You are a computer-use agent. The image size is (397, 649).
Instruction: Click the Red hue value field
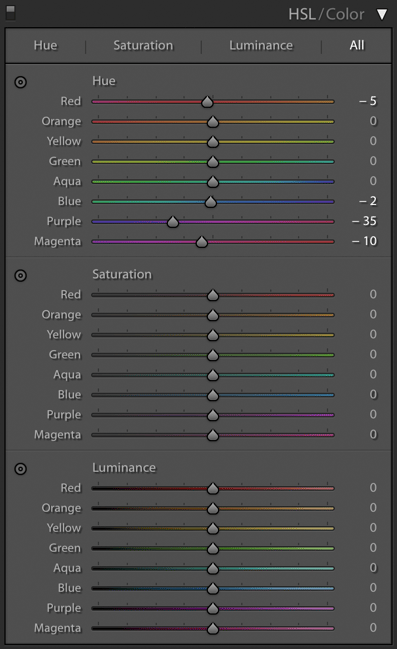[368, 101]
